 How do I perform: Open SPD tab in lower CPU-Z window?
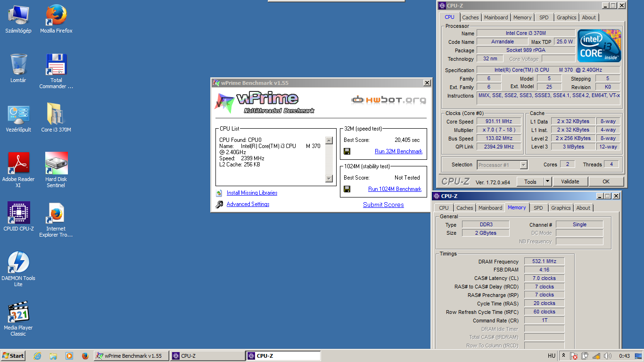(x=538, y=208)
